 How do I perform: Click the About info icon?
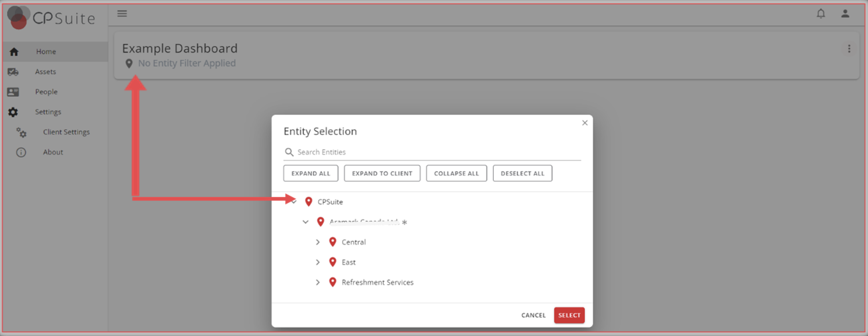pos(21,152)
